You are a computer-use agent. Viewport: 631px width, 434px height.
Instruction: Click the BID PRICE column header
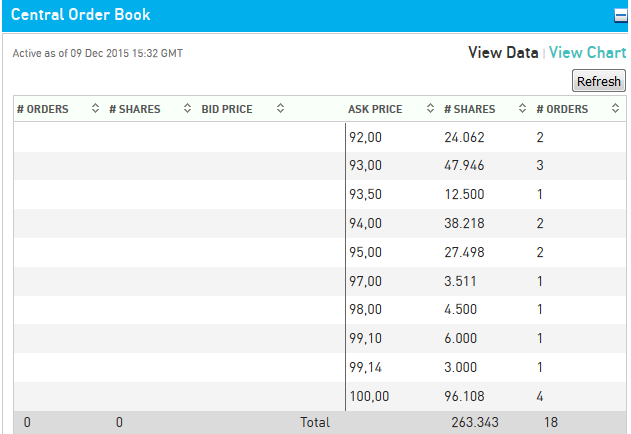(x=227, y=109)
